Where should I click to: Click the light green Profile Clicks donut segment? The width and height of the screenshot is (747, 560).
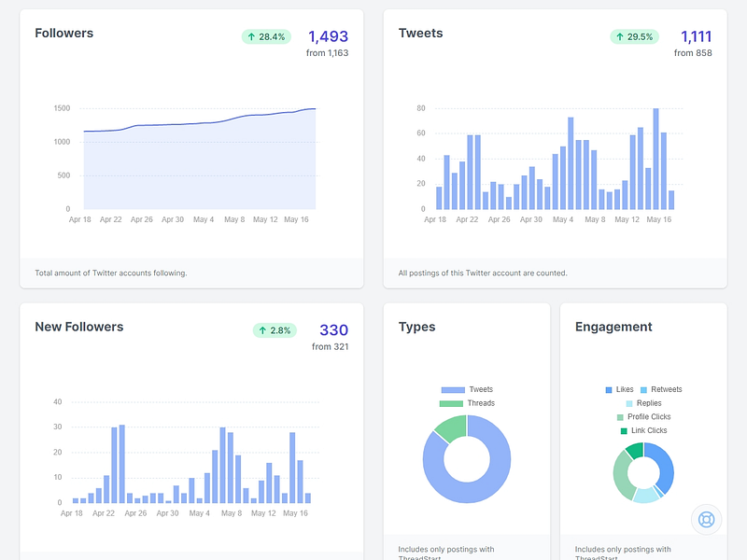pyautogui.click(x=621, y=476)
